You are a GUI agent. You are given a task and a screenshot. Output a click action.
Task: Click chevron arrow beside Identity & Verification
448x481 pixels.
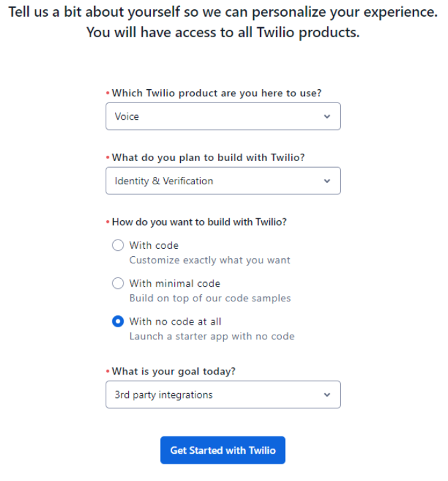(x=327, y=181)
